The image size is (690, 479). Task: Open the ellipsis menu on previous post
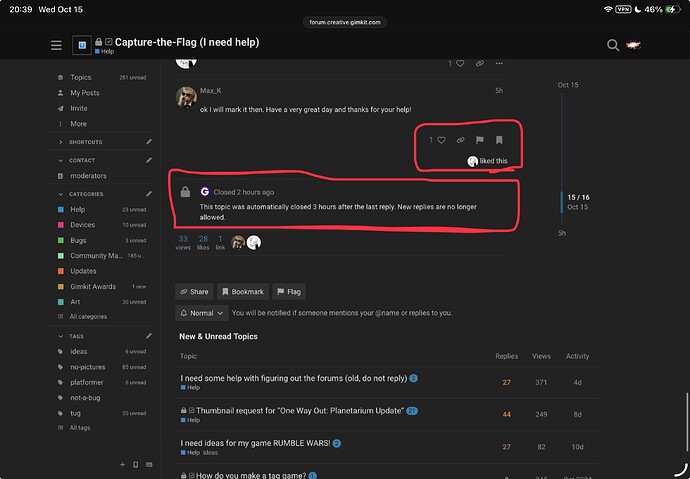coord(499,63)
